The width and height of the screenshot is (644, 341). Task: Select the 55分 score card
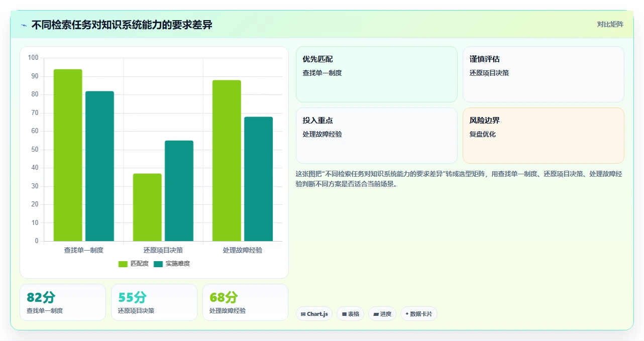point(154,302)
